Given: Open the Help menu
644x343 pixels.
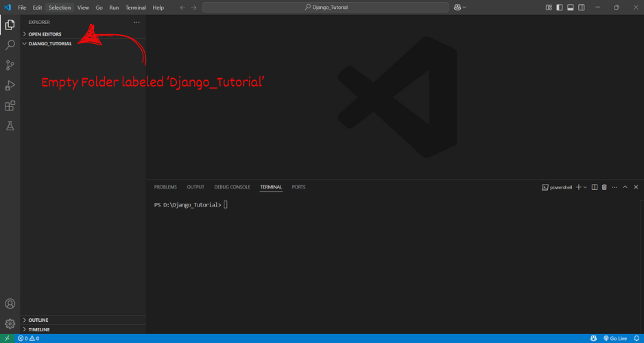Looking at the screenshot, I should (158, 8).
